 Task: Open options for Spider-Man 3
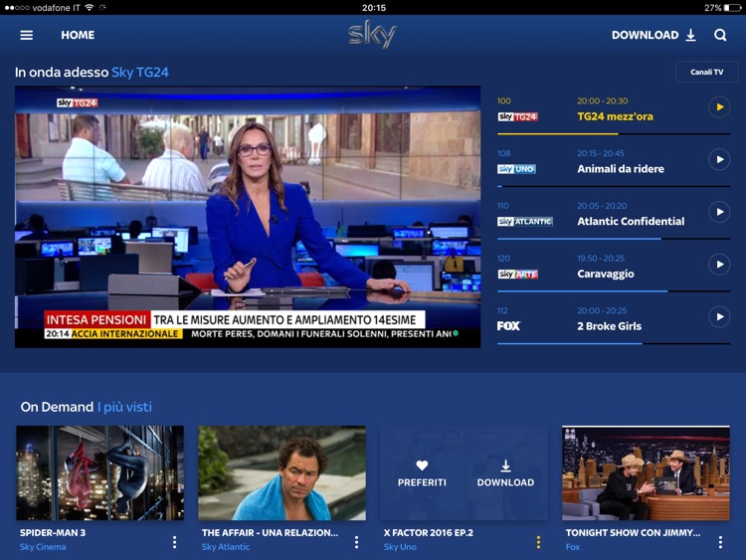click(x=175, y=542)
